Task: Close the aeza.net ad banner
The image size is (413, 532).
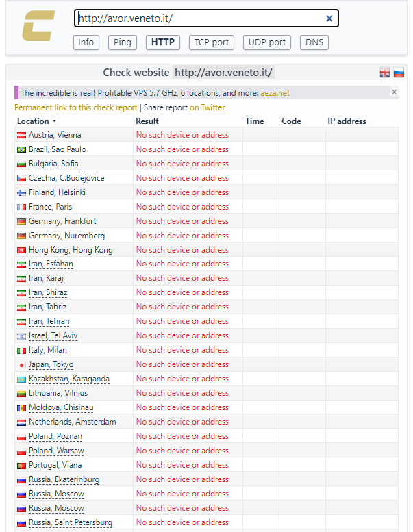Action: click(x=394, y=92)
